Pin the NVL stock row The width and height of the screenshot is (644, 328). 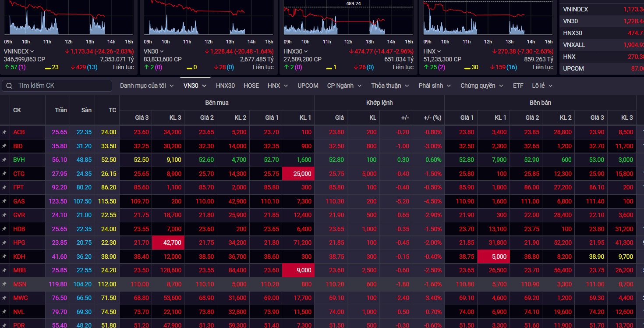(4, 312)
